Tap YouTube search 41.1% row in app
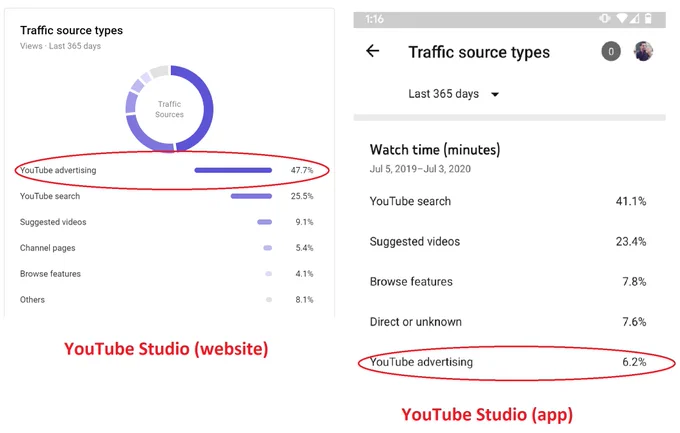 coord(508,201)
